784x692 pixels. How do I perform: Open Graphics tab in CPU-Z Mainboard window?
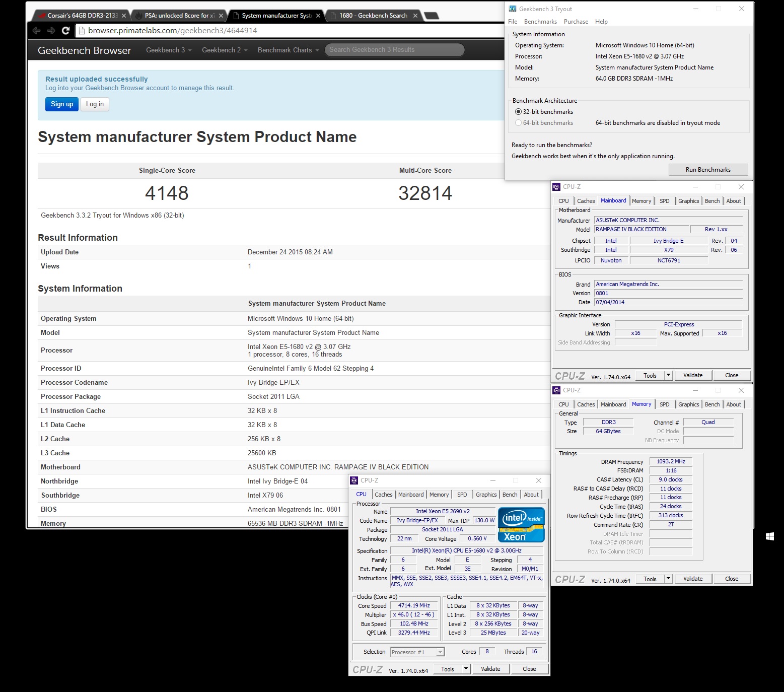[x=688, y=201]
